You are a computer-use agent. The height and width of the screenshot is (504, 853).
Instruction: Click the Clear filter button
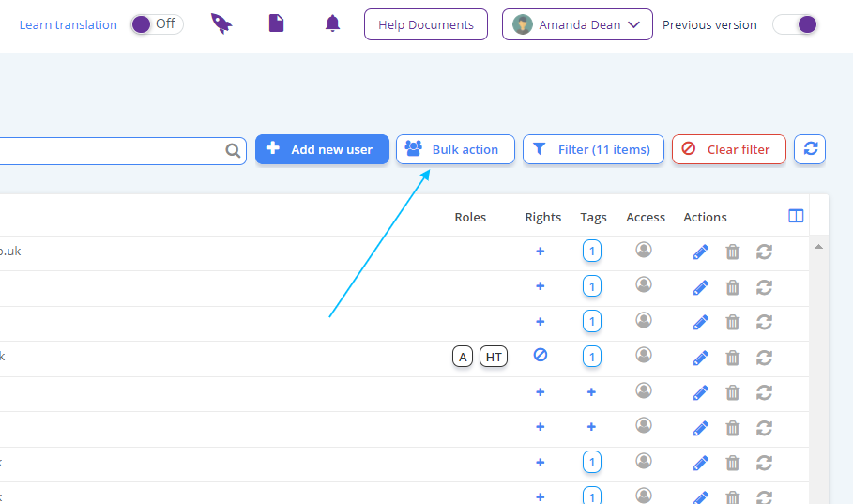(x=729, y=149)
